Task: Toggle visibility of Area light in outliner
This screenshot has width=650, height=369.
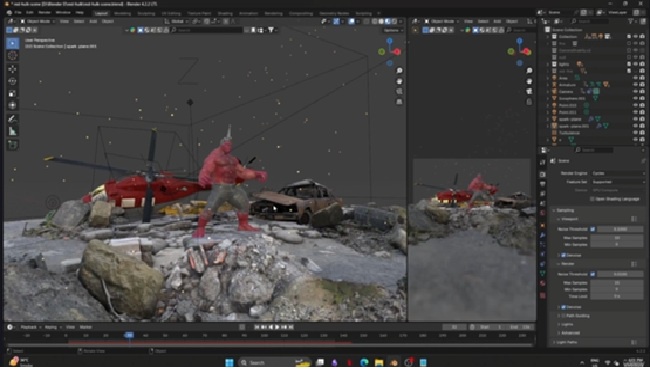Action: [635, 78]
